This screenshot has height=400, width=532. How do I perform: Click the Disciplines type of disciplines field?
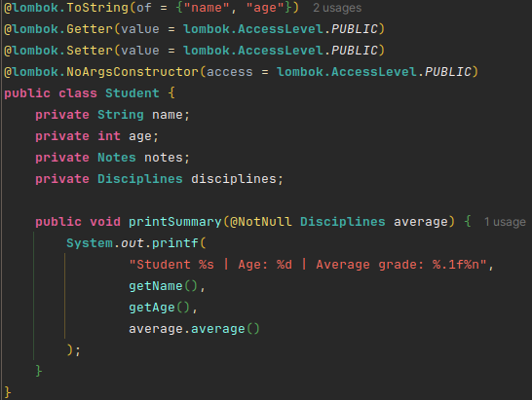tap(140, 179)
